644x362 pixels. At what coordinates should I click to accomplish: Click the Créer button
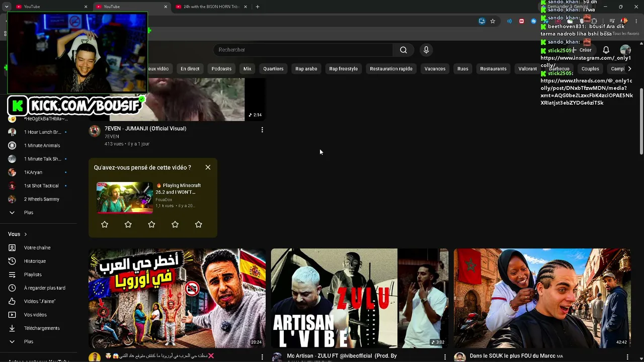[582, 50]
